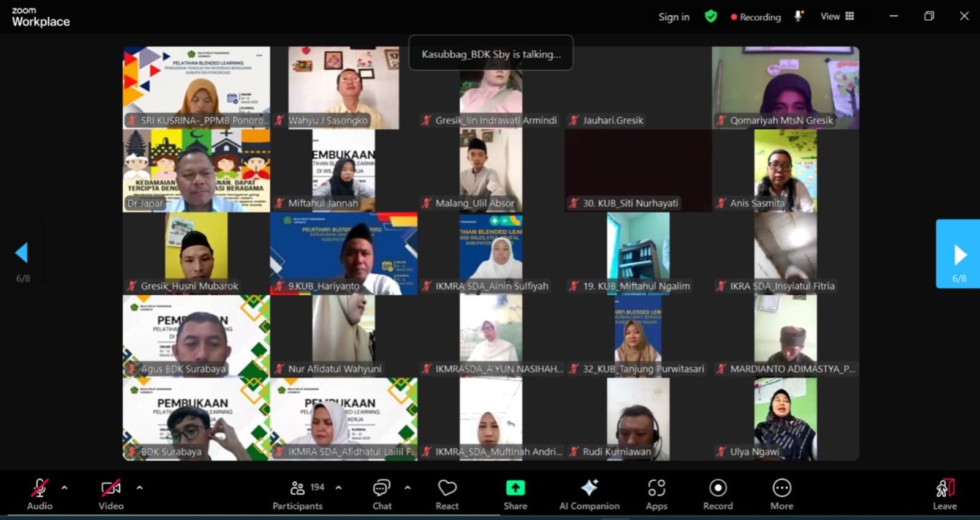
Task: Turn on camera with Video button
Action: 110,488
